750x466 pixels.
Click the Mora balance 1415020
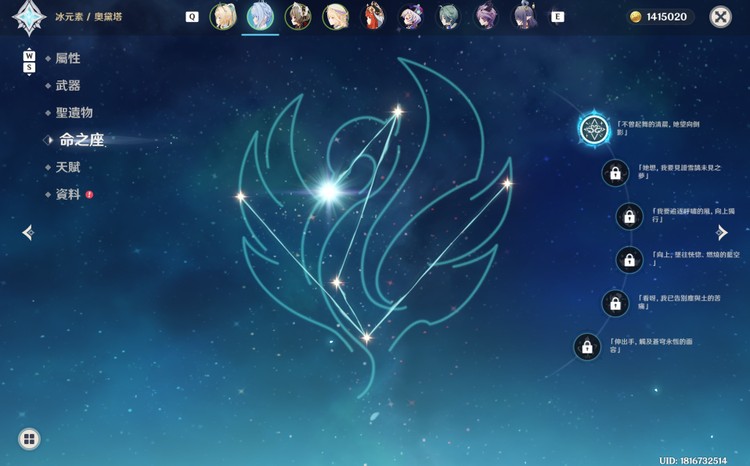coord(666,17)
